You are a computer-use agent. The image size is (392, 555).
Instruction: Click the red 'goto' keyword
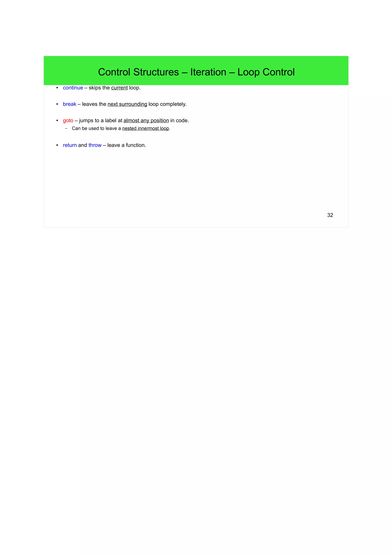point(68,121)
